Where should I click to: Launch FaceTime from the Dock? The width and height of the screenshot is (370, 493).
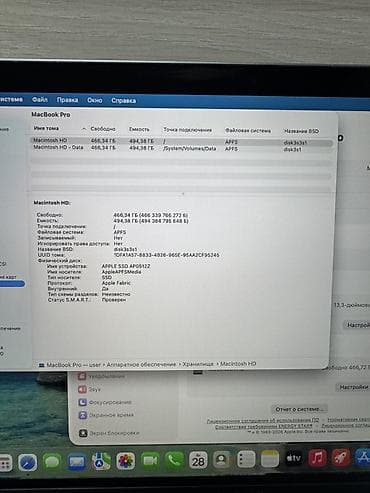pyautogui.click(x=150, y=461)
